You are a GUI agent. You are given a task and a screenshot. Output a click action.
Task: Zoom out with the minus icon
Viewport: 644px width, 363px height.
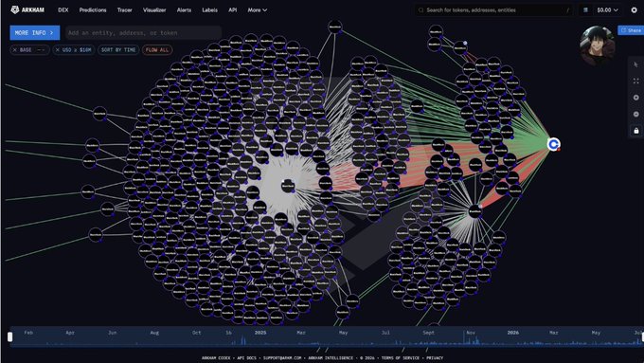[x=636, y=114]
